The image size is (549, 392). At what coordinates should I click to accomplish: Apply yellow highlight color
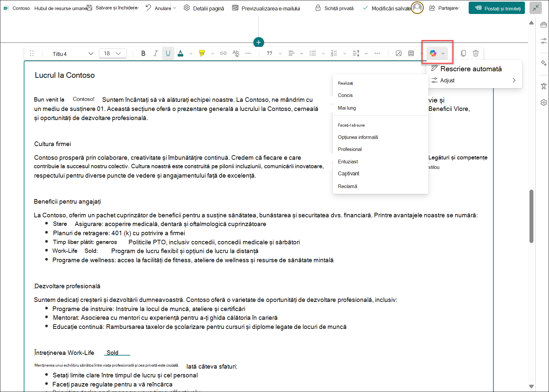202,53
